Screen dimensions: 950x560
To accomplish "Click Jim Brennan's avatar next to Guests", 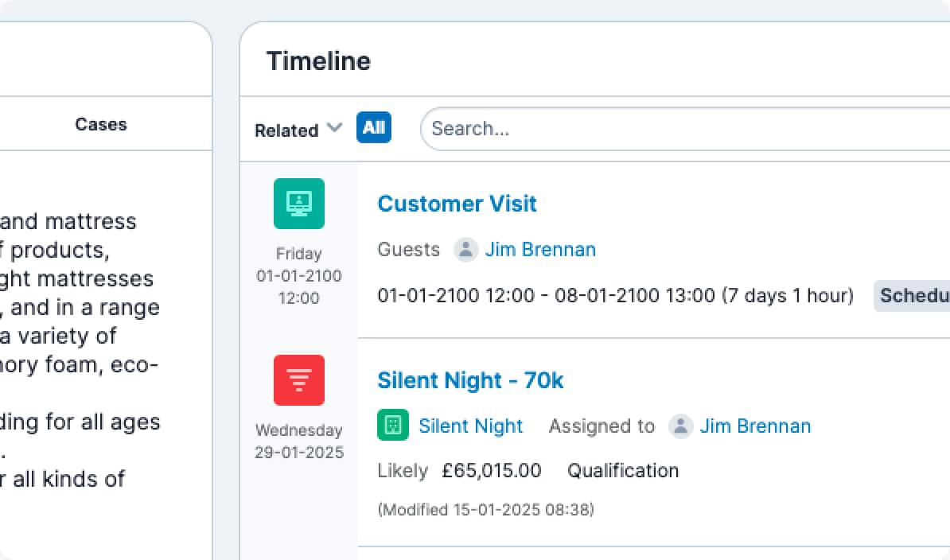I will [466, 250].
